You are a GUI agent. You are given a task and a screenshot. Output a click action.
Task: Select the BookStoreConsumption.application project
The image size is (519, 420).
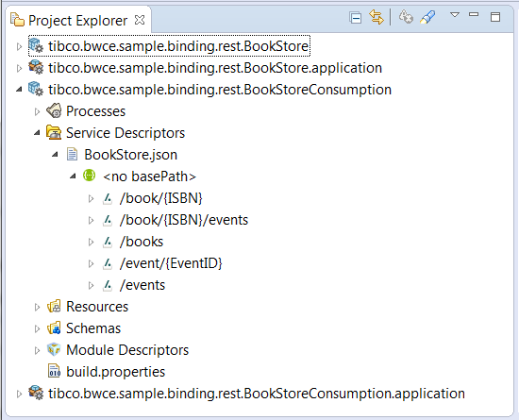click(x=257, y=394)
